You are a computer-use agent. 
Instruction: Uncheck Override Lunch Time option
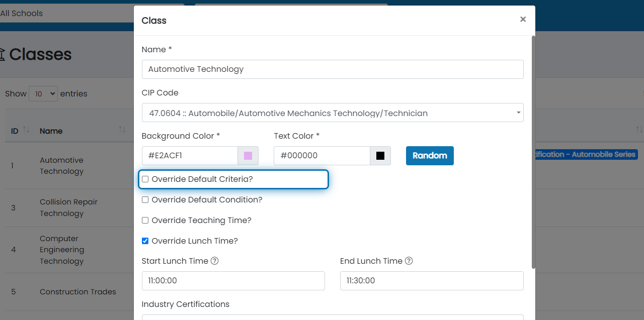(x=145, y=241)
